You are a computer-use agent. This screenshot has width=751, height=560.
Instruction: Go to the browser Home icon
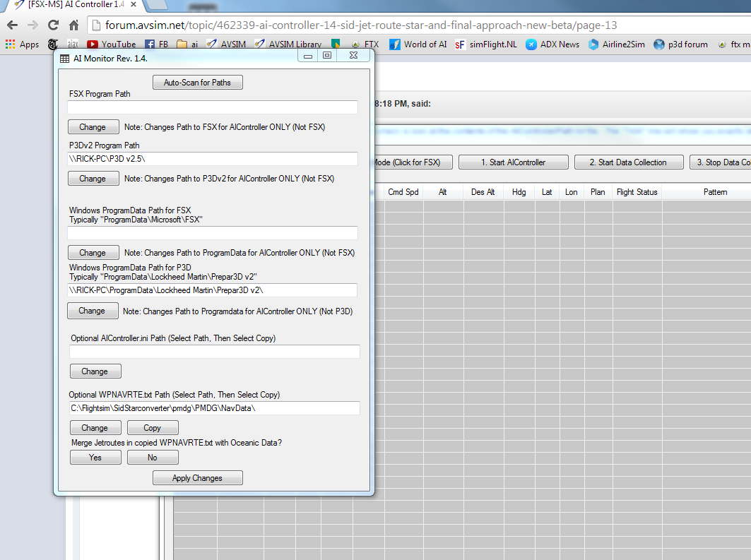(73, 25)
